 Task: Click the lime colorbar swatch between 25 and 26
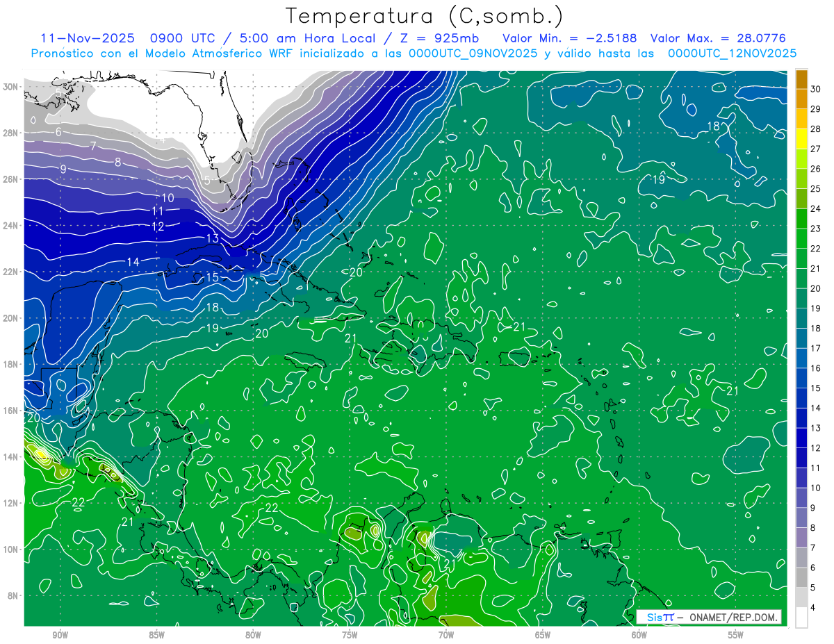[x=801, y=179]
